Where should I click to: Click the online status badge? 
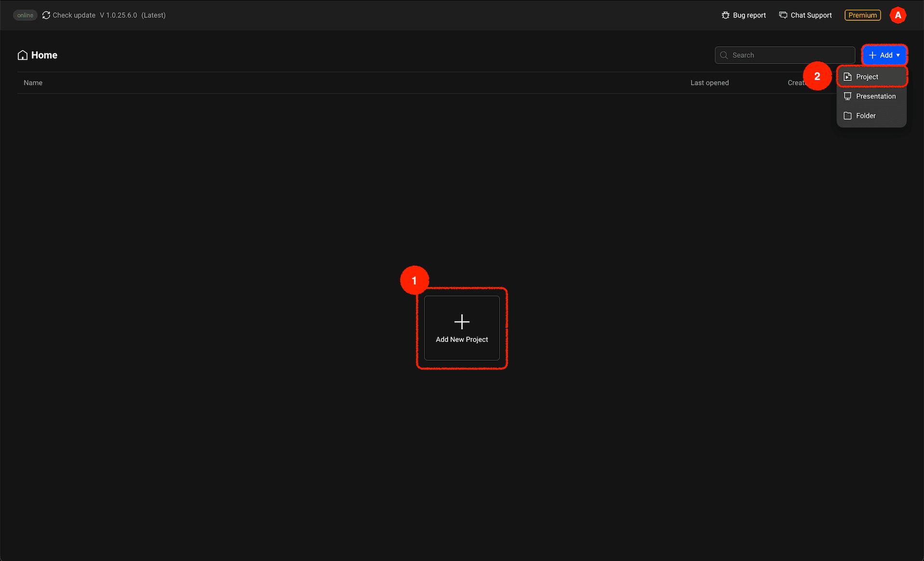tap(25, 15)
